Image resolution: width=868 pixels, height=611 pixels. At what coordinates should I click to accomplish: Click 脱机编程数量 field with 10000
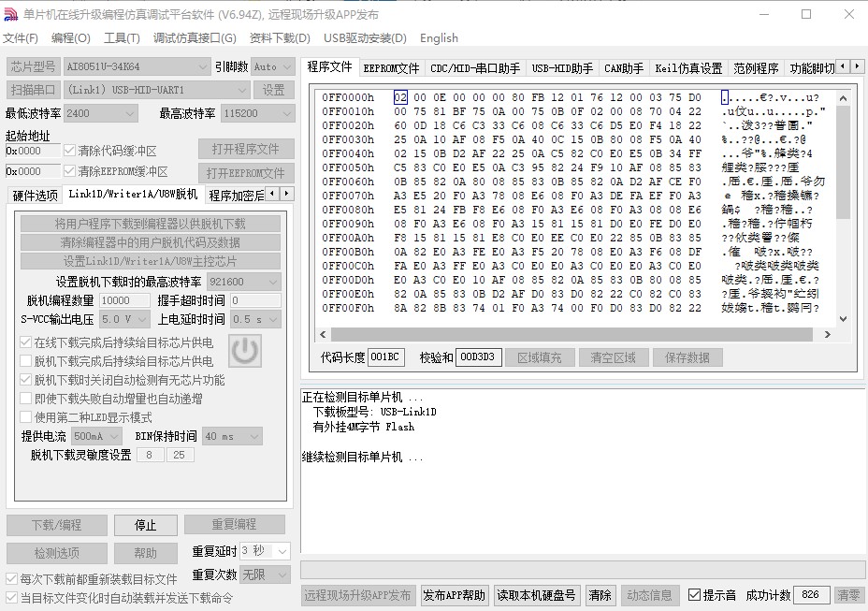(124, 300)
